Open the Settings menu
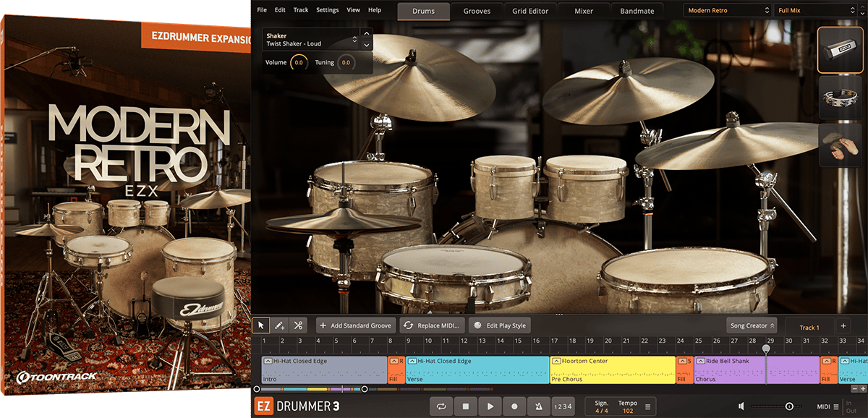The image size is (868, 418). point(327,10)
